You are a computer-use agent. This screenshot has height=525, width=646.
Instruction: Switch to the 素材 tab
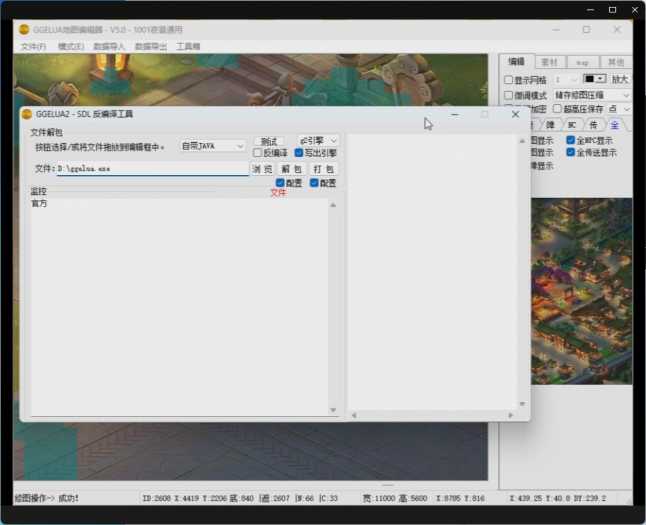(549, 62)
